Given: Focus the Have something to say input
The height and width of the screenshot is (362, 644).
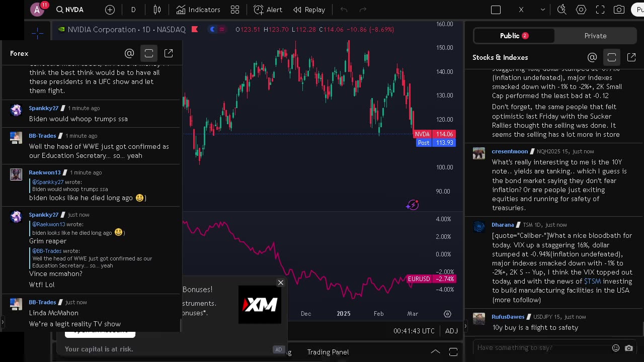Looking at the screenshot, I should coord(541,347).
